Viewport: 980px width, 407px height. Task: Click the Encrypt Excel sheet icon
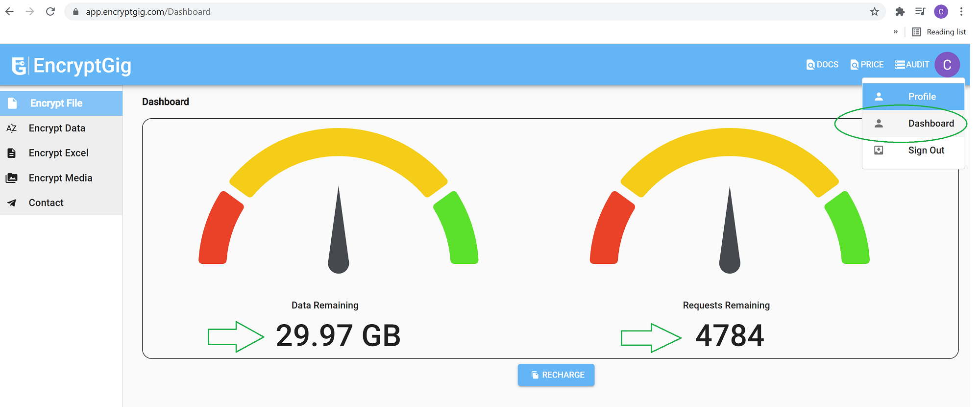[x=12, y=153]
